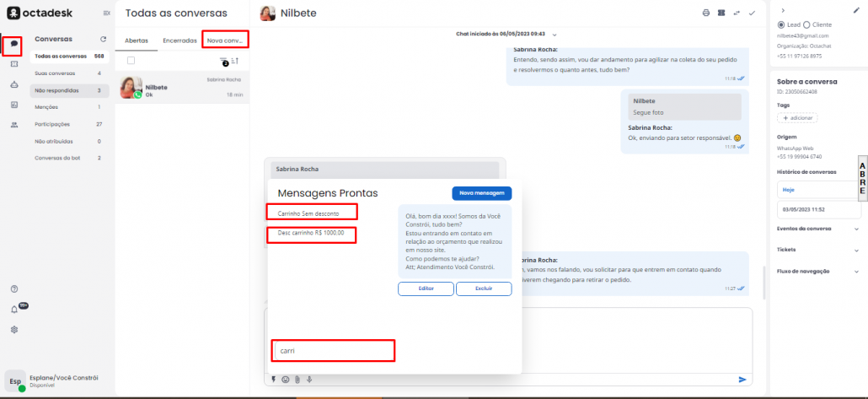Expand the Eventos da conversa section
The width and height of the screenshot is (868, 399).
click(856, 229)
